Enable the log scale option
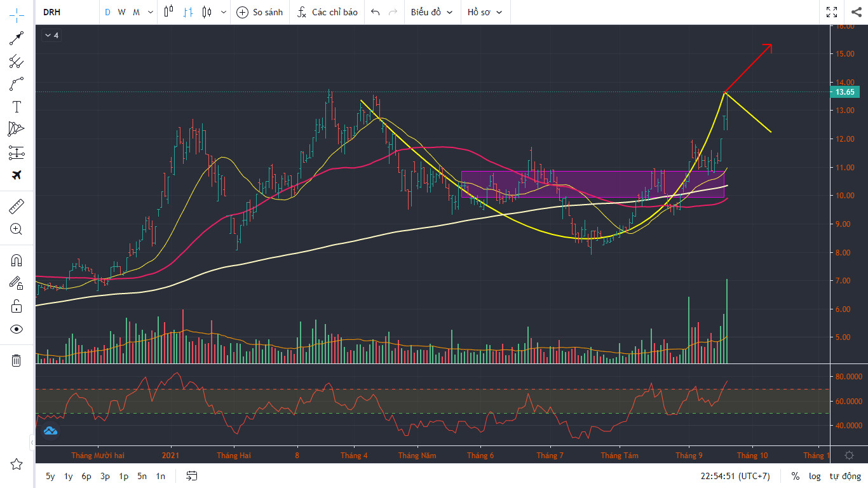Screen dimensions: 868x488 [815, 476]
